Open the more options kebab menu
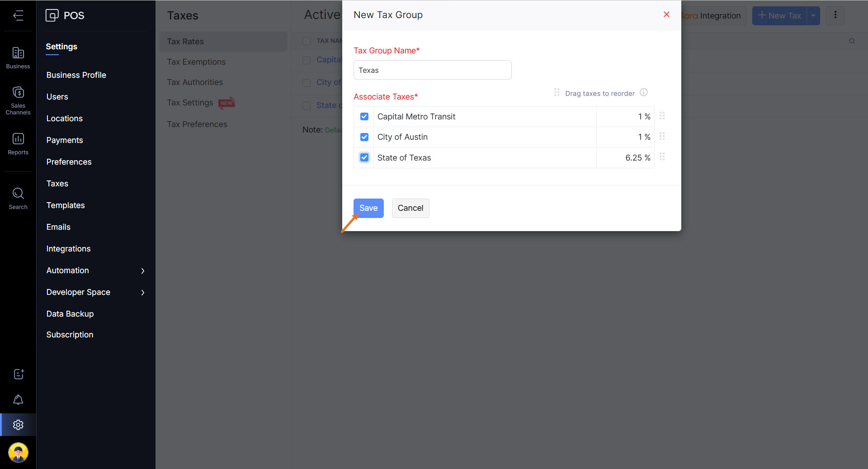The height and width of the screenshot is (469, 868). [835, 15]
